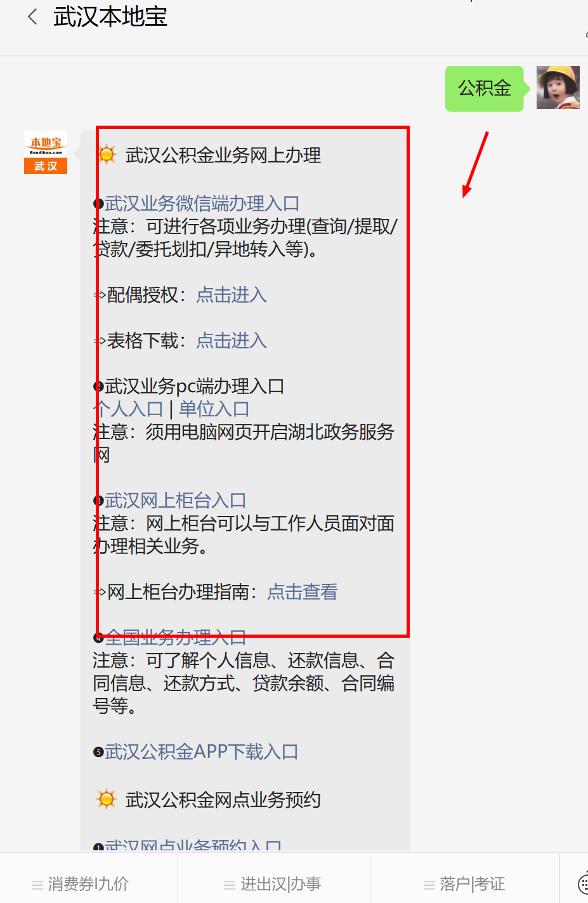The height and width of the screenshot is (903, 588).
Task: Expand menu icon next to 落户|考证
Action: (x=429, y=885)
